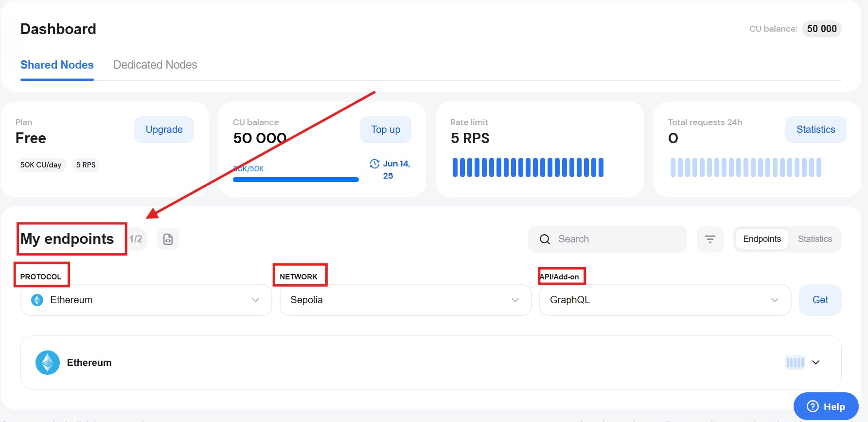868x422 pixels.
Task: Open the Protocol dropdown showing Ethereum
Action: pyautogui.click(x=146, y=300)
